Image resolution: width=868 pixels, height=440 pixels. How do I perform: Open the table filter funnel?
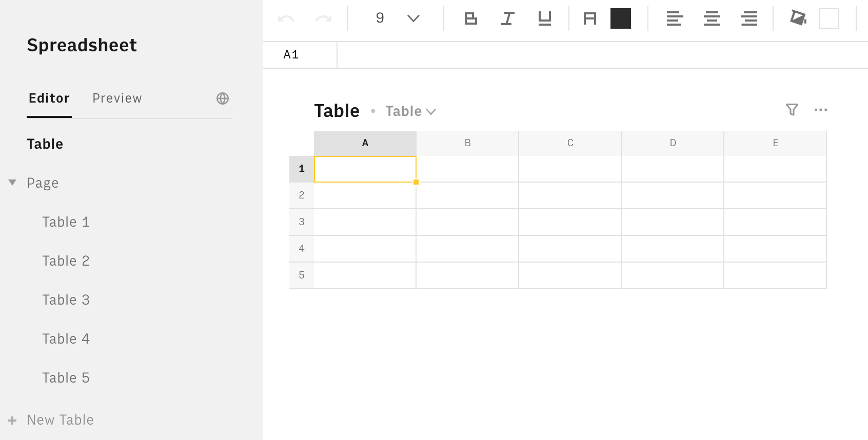coord(792,110)
